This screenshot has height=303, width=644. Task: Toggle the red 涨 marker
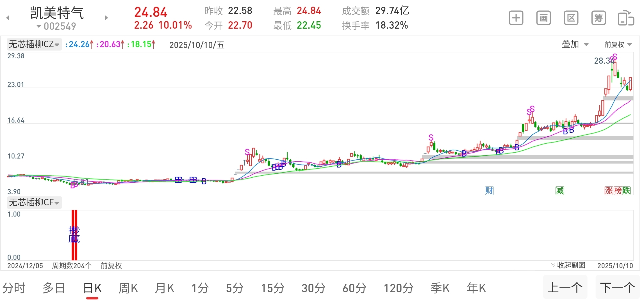(x=609, y=191)
